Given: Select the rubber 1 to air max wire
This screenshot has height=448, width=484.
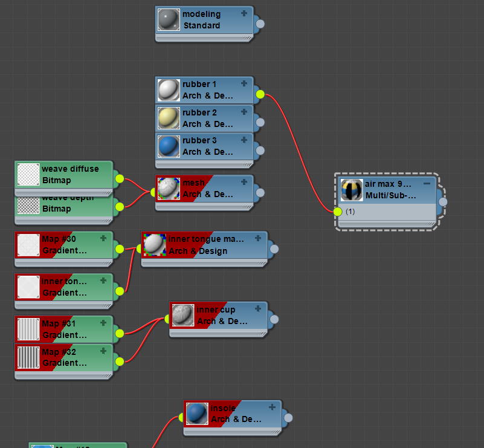Looking at the screenshot, I should click(298, 151).
